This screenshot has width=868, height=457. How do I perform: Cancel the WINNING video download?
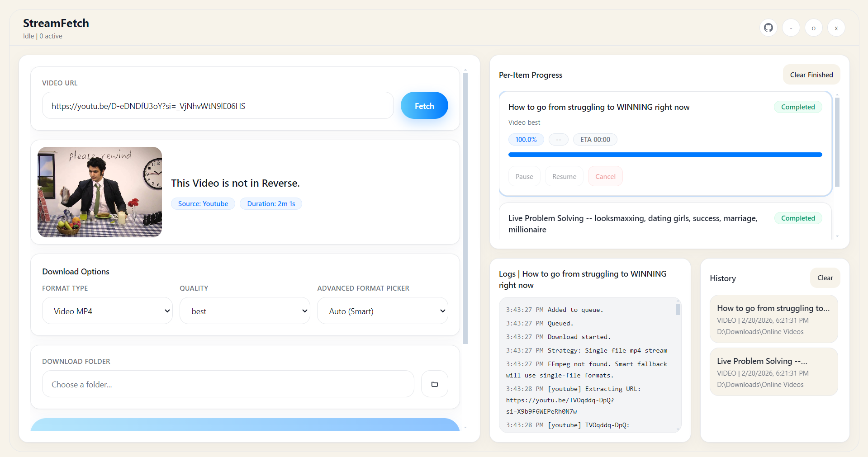(x=605, y=176)
